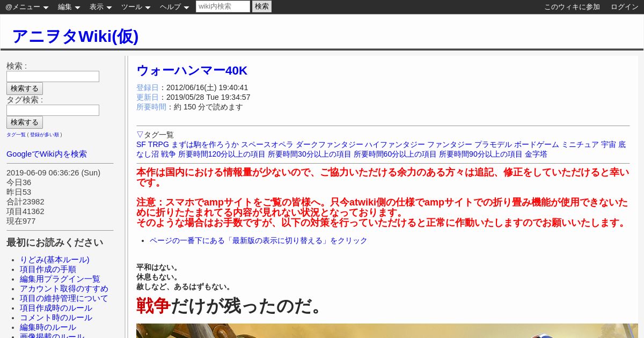Open 項目の維持管理について sidebar link
Viewport: 644px width, 338px height.
pos(64,298)
